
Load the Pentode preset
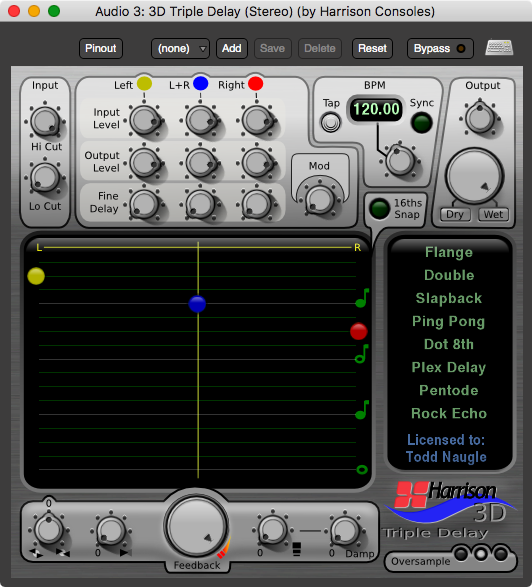[x=449, y=390]
